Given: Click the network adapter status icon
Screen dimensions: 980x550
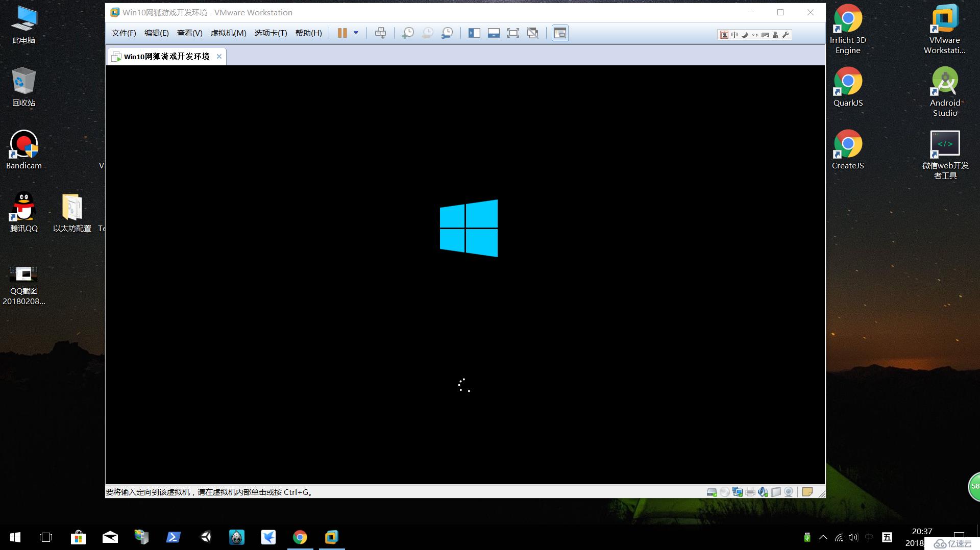Looking at the screenshot, I should tap(737, 492).
